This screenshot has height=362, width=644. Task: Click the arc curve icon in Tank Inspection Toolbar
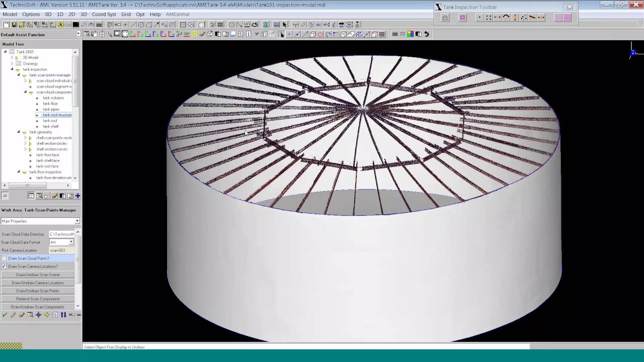coord(506,18)
